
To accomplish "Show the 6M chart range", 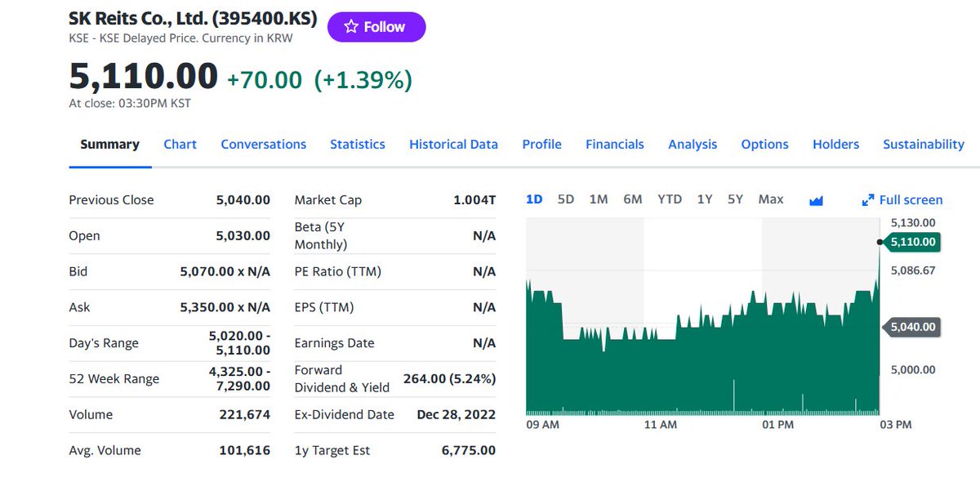I will 632,199.
